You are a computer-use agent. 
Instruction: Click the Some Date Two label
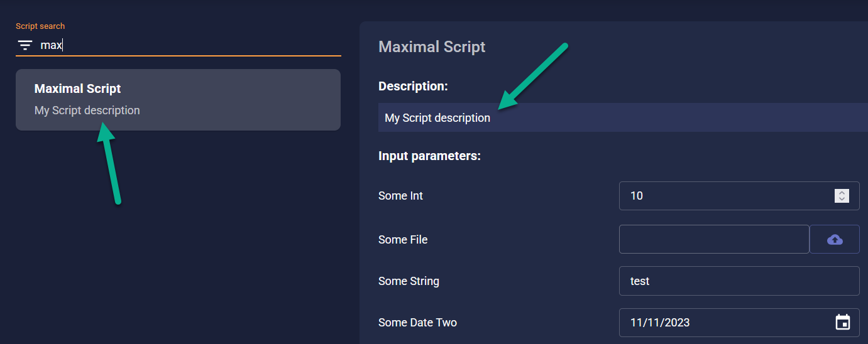pos(417,323)
